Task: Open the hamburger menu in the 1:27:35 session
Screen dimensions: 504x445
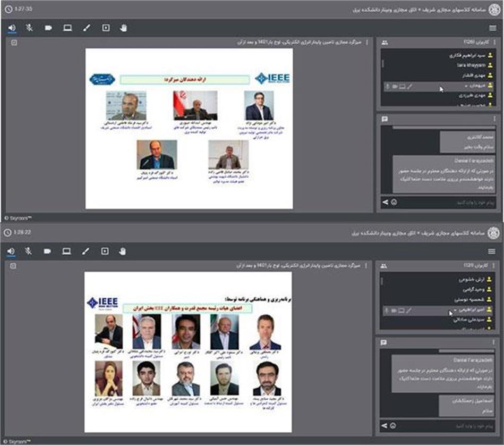Action: pyautogui.click(x=492, y=28)
